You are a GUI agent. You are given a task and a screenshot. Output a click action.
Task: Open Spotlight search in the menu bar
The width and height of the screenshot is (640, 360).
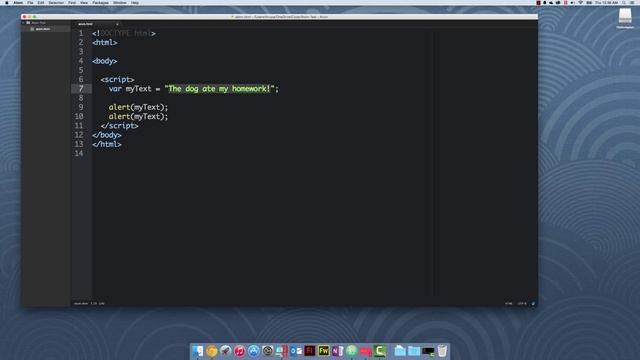coord(624,2)
